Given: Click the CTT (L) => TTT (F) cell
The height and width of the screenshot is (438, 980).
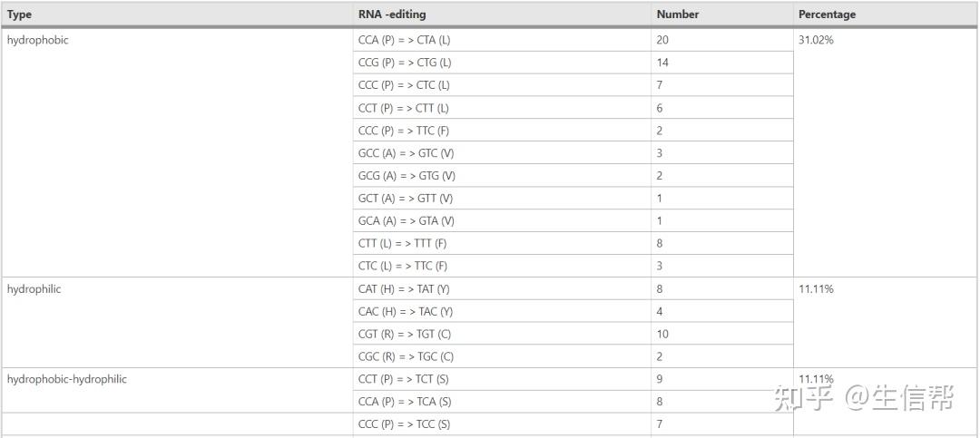Looking at the screenshot, I should (x=403, y=243).
